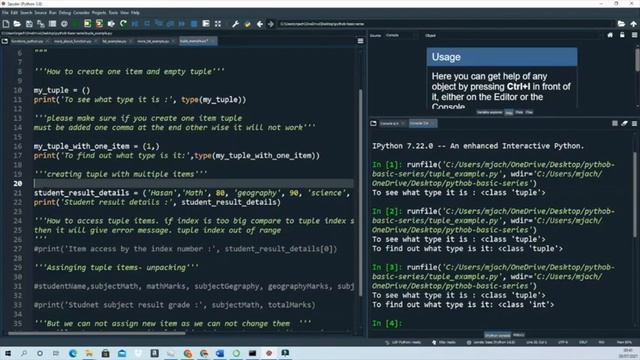Open a file using the toolbar folder icon
640x360 pixels.
click(x=17, y=24)
